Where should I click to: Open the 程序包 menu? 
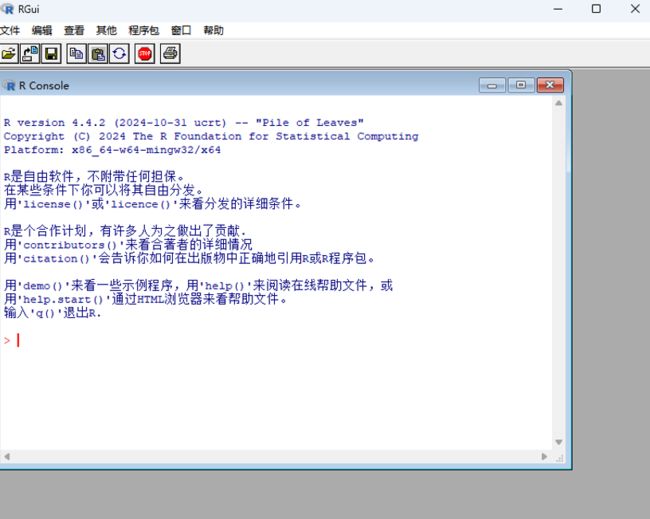[x=144, y=30]
